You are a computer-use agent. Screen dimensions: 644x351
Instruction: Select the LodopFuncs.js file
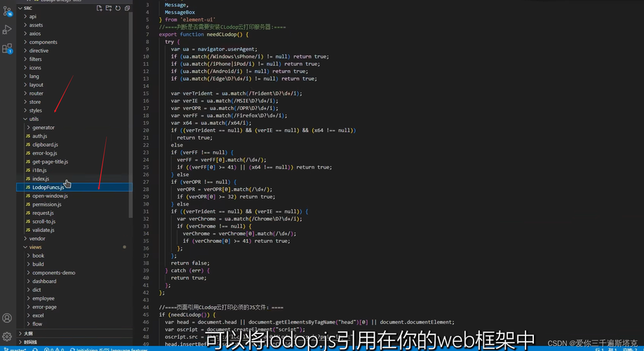(74, 187)
